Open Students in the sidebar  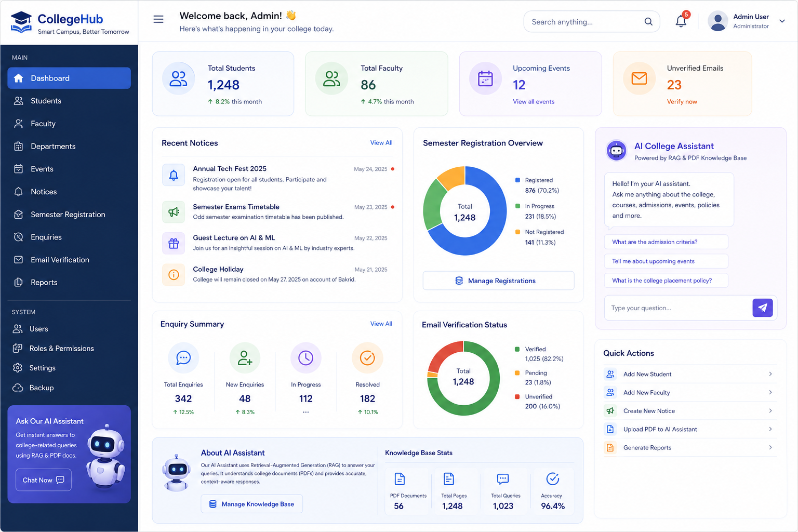69,101
